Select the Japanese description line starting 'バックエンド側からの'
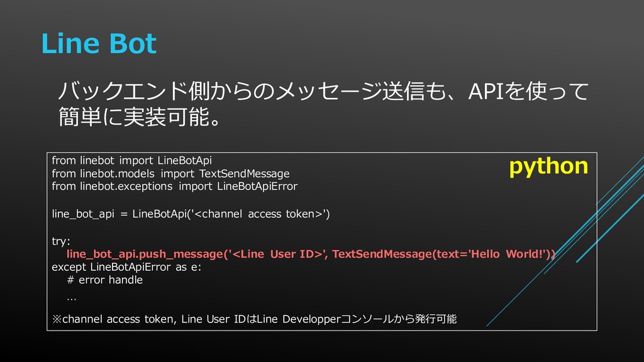 click(x=323, y=90)
